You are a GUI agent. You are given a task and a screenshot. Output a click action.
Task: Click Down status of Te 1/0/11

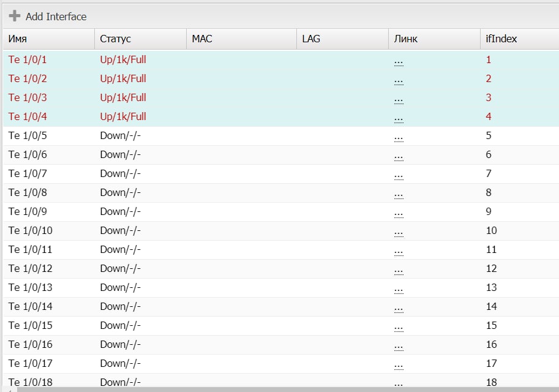pos(121,249)
